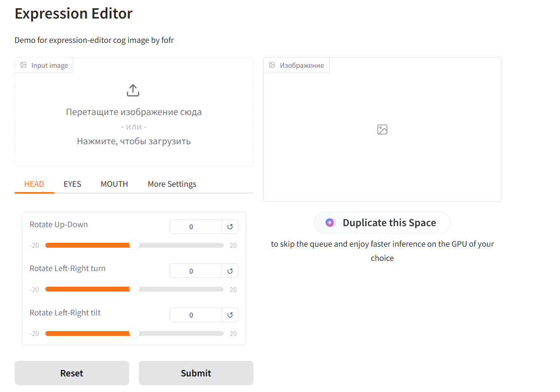
Task: Click the Rotate Left-Right turn slider handle
Action: [135, 289]
